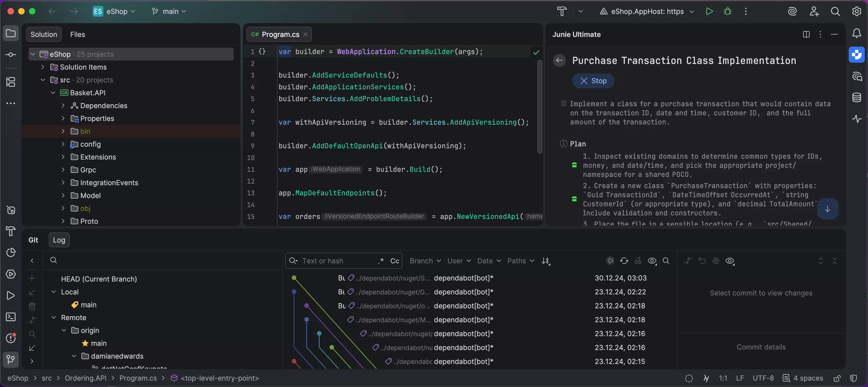
Task: Collapse the src folder in the project tree
Action: tap(43, 80)
